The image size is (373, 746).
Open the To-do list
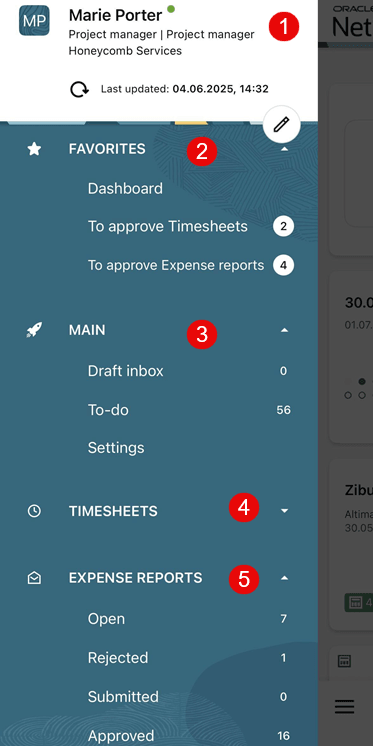coord(108,410)
